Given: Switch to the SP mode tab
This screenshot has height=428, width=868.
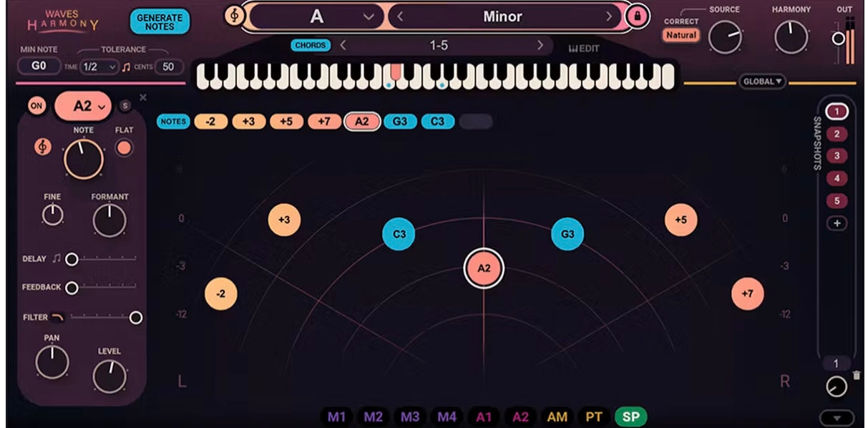Looking at the screenshot, I should tap(630, 416).
